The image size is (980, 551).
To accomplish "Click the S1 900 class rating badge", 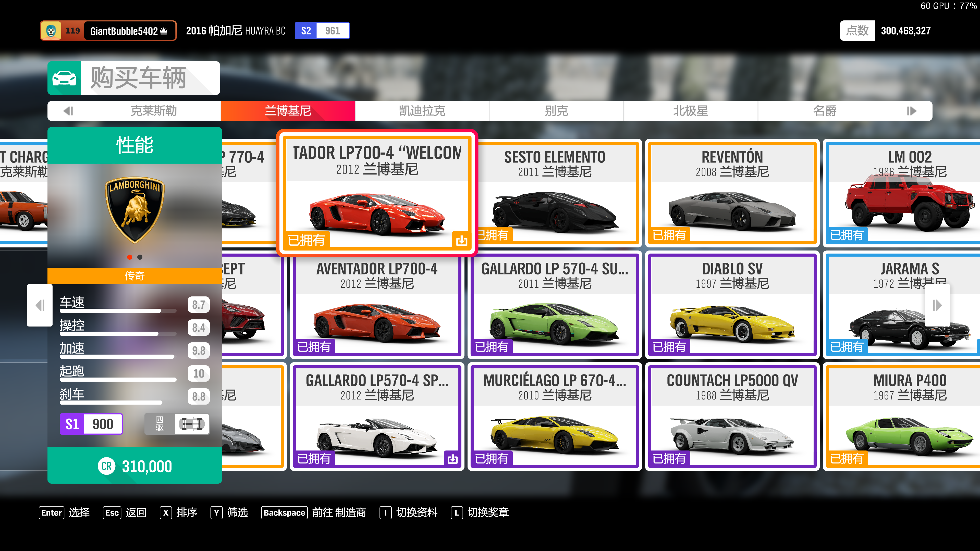I will point(91,424).
